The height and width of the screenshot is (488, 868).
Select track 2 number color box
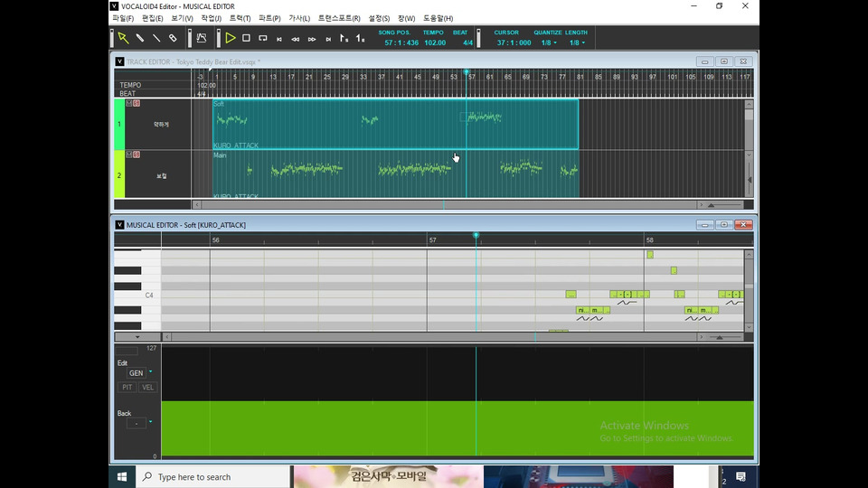119,174
